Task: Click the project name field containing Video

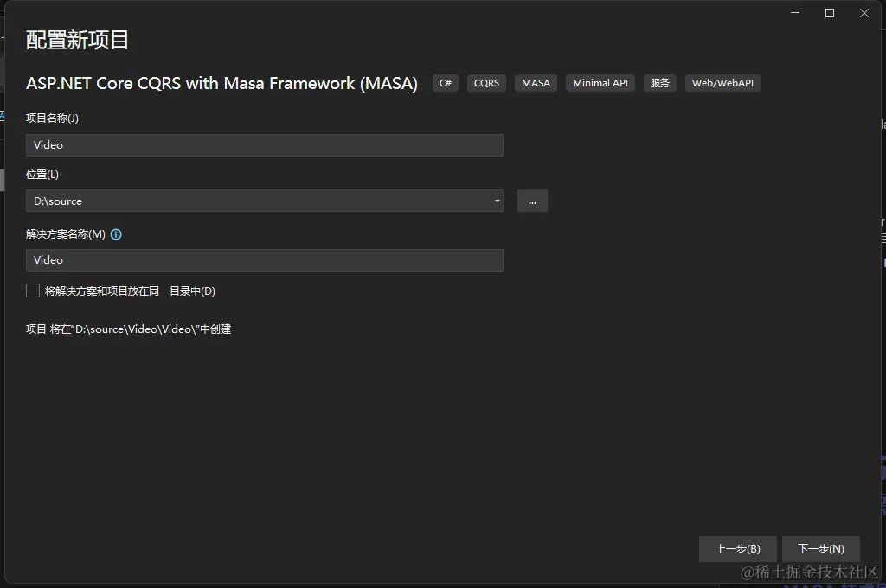Action: pos(265,145)
